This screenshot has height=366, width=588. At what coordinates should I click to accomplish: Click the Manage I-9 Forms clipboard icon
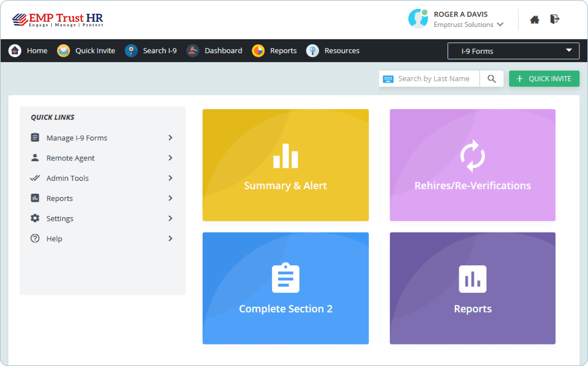(x=35, y=137)
